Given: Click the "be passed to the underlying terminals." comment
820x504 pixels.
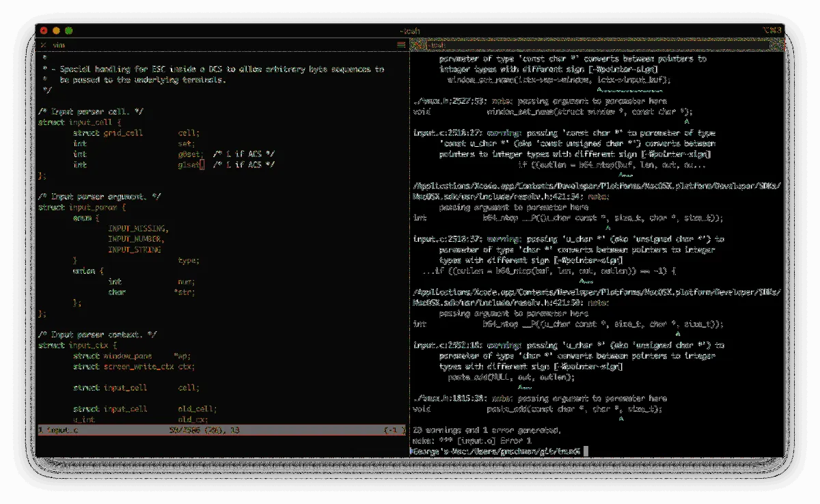Looking at the screenshot, I should click(x=142, y=80).
